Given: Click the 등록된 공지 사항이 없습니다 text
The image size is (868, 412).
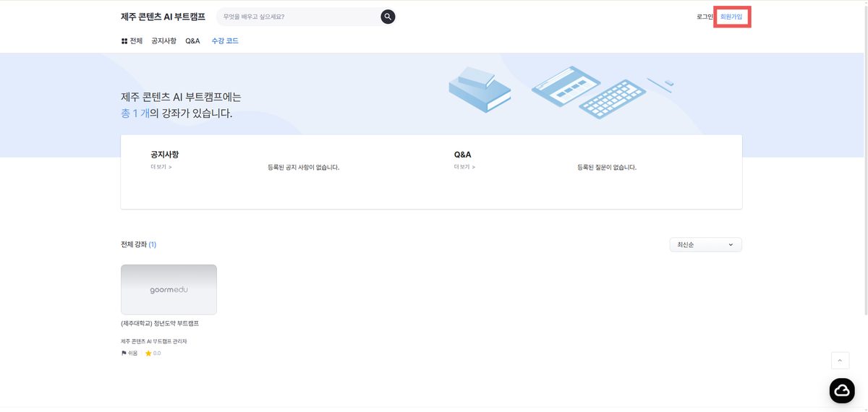Looking at the screenshot, I should (304, 167).
